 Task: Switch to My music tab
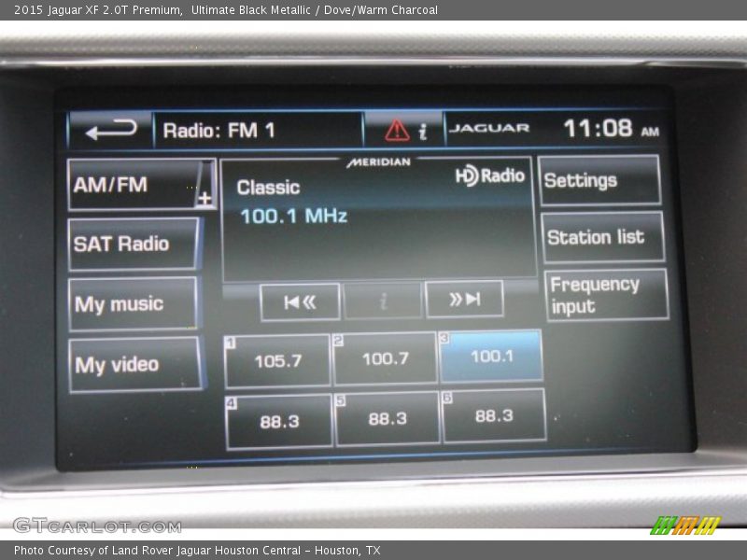[x=135, y=302]
